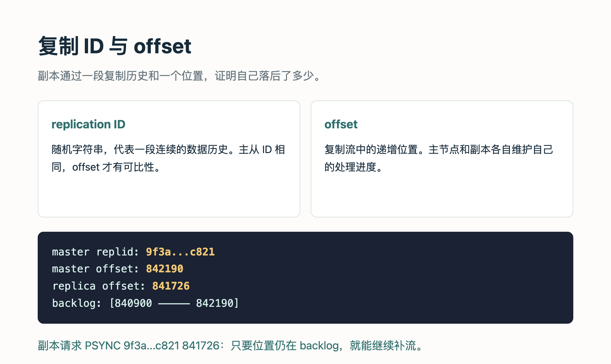Click the offset description paragraph text

point(439,158)
